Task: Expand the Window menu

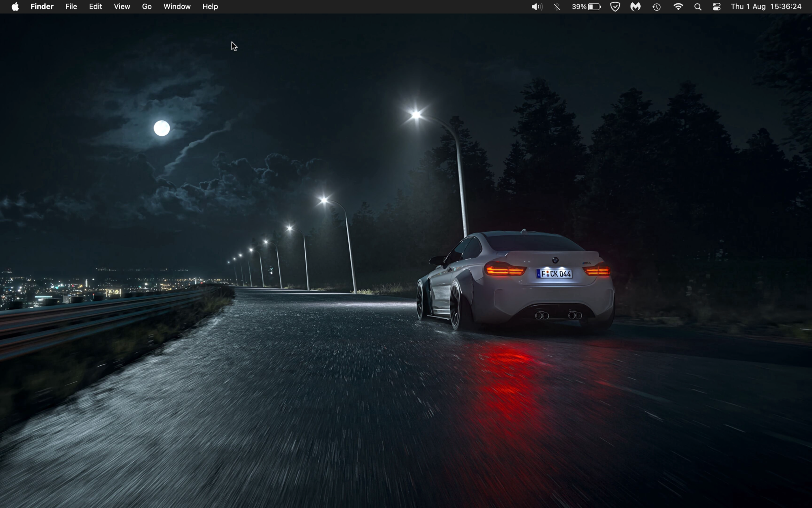Action: pyautogui.click(x=177, y=7)
